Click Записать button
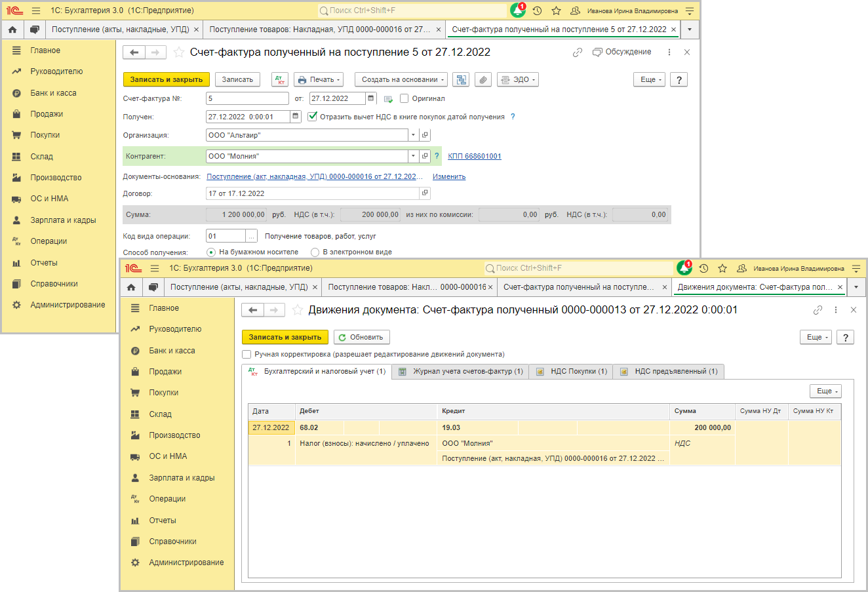 click(237, 79)
